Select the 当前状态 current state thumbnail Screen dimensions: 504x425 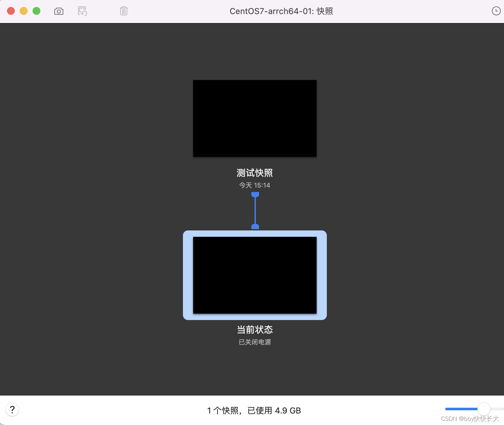pos(255,275)
